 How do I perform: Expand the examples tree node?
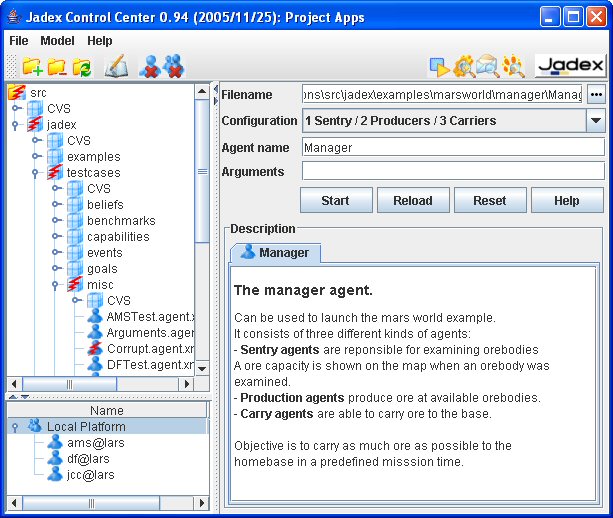pyautogui.click(x=37, y=156)
